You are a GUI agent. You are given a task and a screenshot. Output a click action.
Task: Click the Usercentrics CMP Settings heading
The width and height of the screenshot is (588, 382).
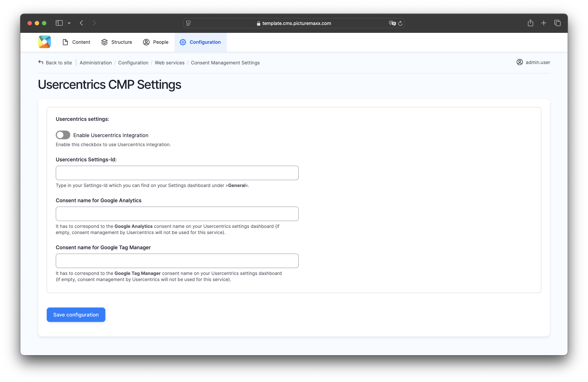coord(110,84)
